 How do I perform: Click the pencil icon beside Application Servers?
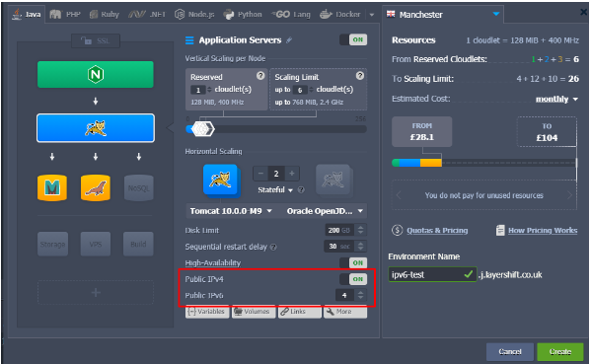tap(289, 39)
